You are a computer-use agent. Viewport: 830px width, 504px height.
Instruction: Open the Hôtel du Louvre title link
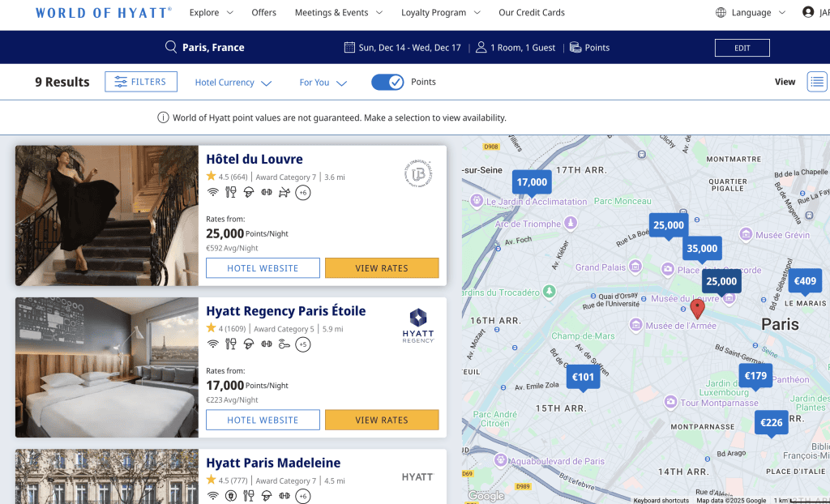[x=255, y=159]
